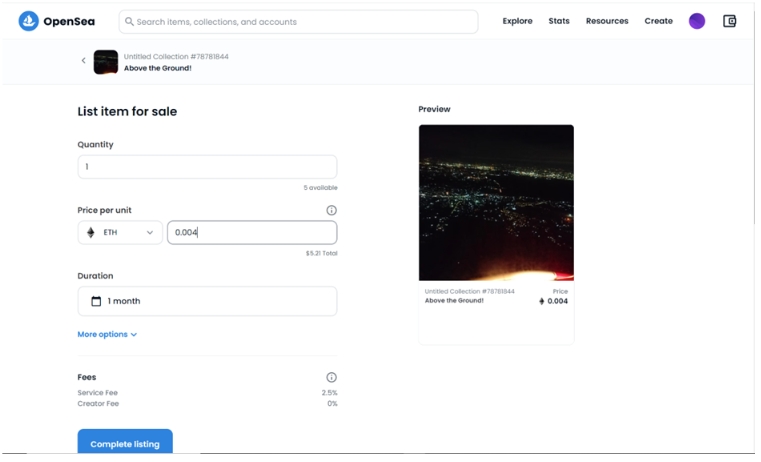Screen dimensions: 761x462
Task: Click the Creator Fee label
Action: pyautogui.click(x=98, y=404)
